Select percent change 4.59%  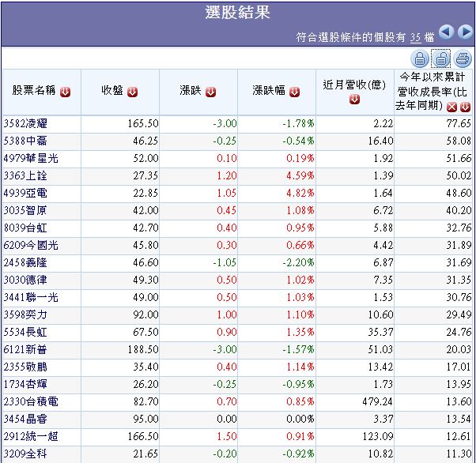pyautogui.click(x=300, y=175)
